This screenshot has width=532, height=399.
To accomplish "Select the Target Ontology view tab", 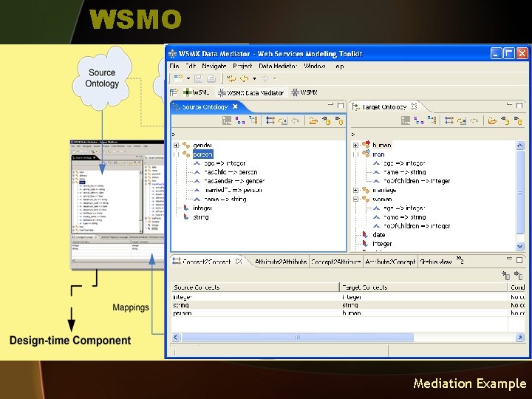I will coord(383,107).
